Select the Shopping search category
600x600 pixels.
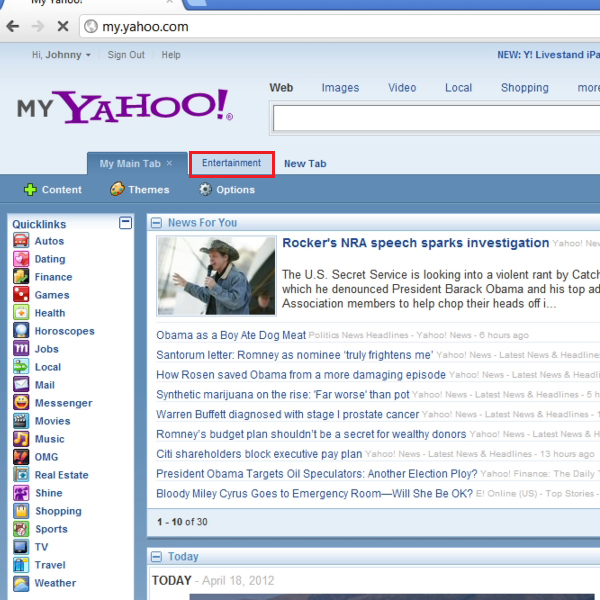pyautogui.click(x=525, y=88)
